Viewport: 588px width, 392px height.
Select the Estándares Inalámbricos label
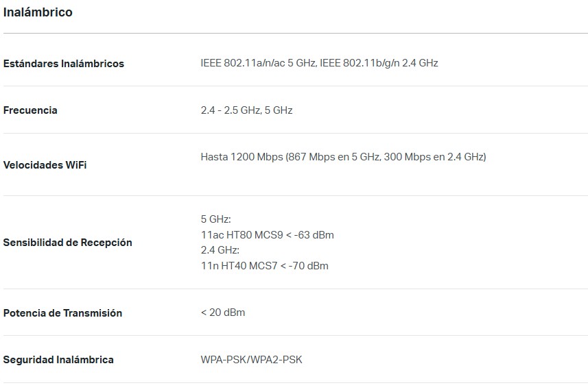(x=63, y=64)
